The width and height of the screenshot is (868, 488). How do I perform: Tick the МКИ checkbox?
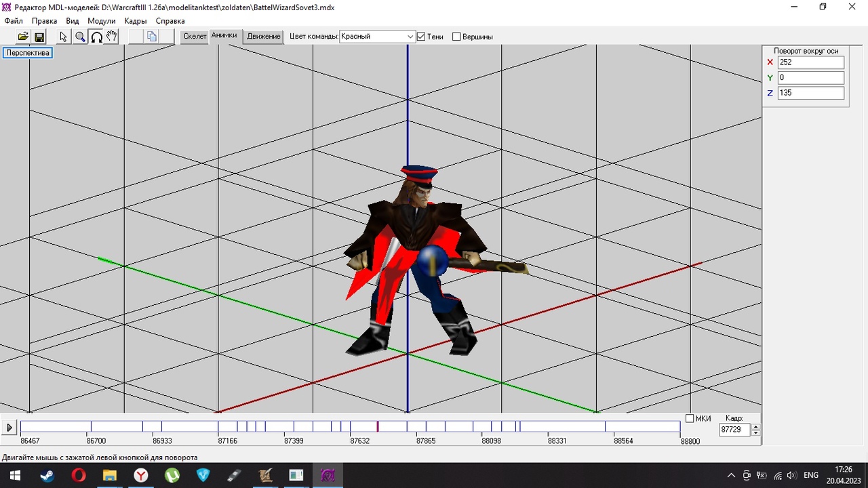tap(690, 418)
